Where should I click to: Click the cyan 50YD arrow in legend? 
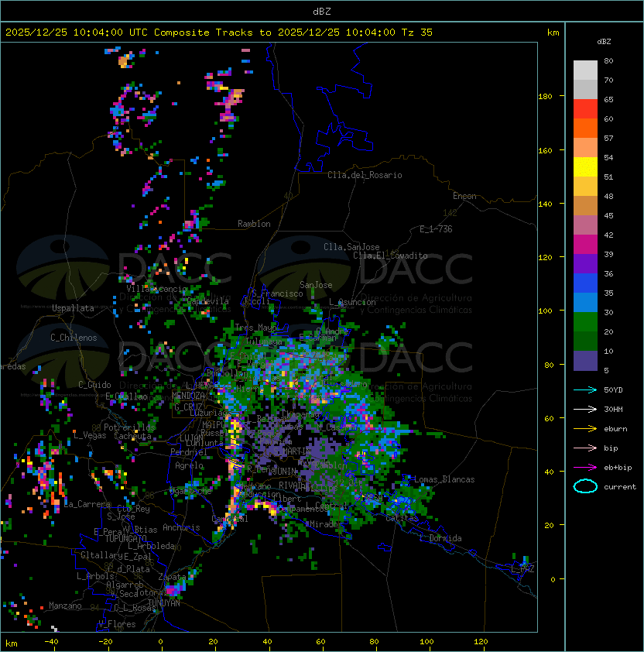[585, 389]
